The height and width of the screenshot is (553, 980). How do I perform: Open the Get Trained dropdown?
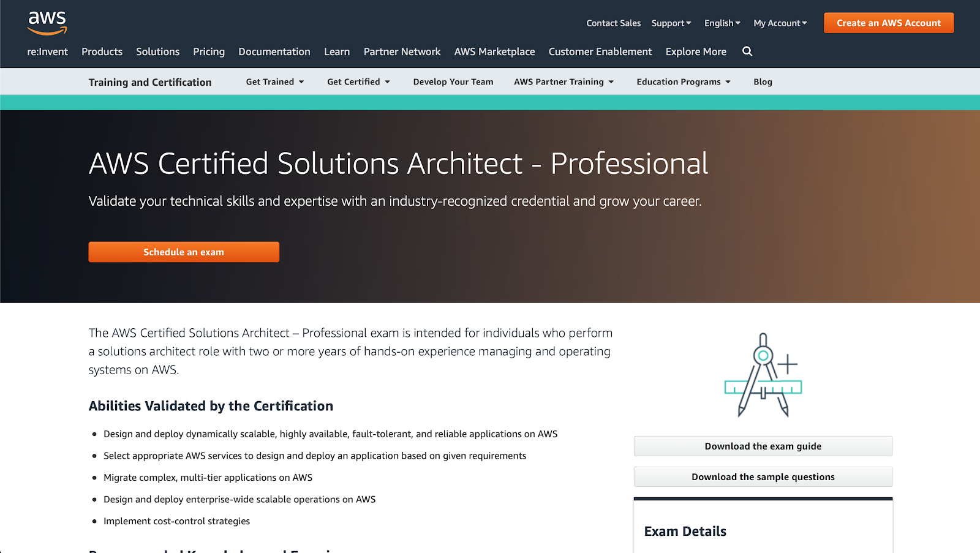(275, 82)
